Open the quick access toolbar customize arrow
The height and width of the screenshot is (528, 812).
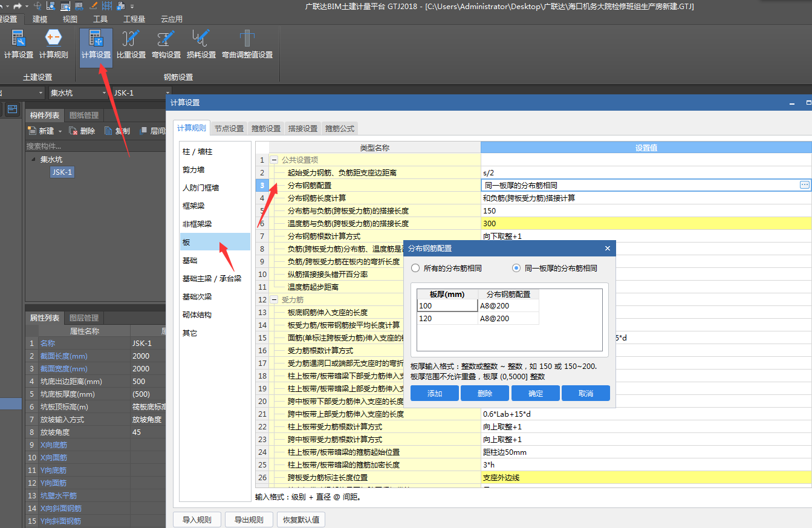click(x=132, y=6)
